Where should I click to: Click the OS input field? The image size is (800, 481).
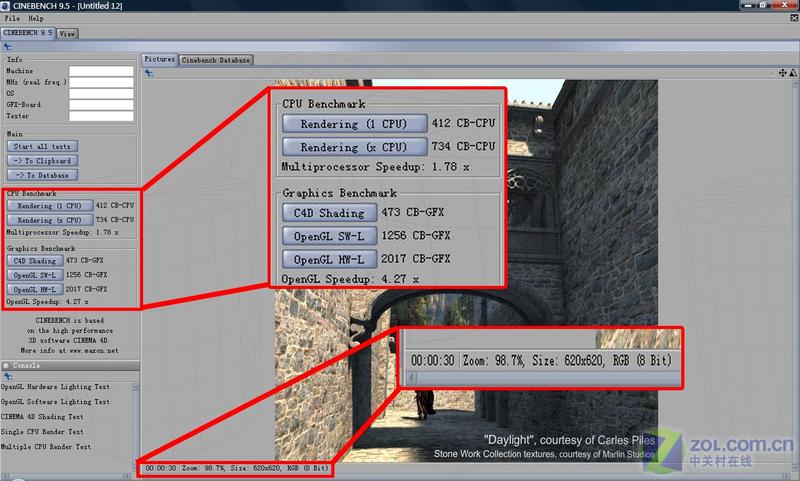point(101,93)
